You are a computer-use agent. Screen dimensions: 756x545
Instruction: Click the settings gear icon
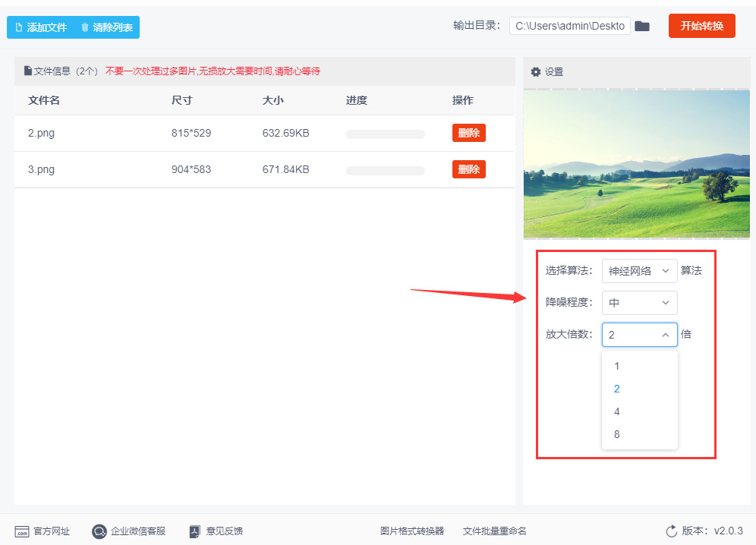(536, 72)
